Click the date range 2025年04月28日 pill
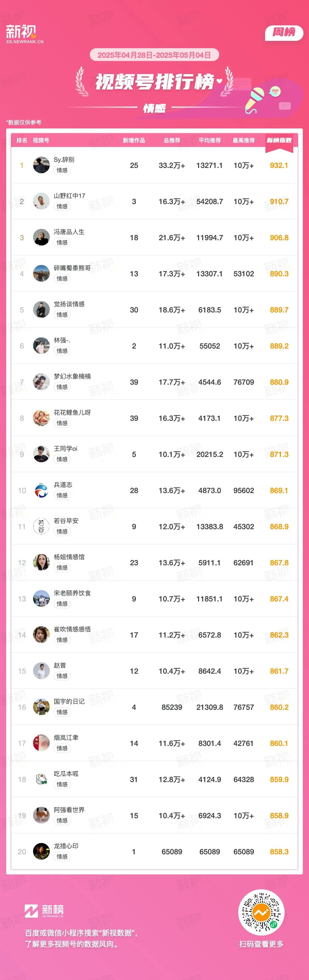The width and height of the screenshot is (309, 980). pos(154,55)
